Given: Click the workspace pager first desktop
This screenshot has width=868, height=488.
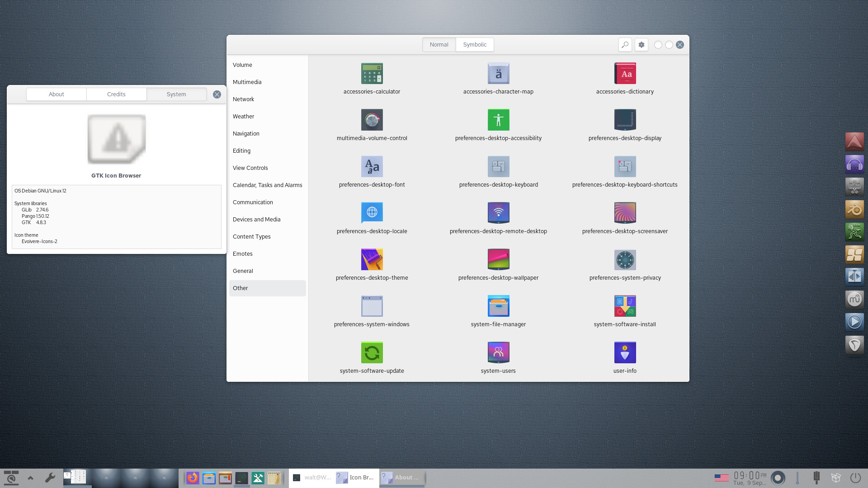Looking at the screenshot, I should point(77,477).
